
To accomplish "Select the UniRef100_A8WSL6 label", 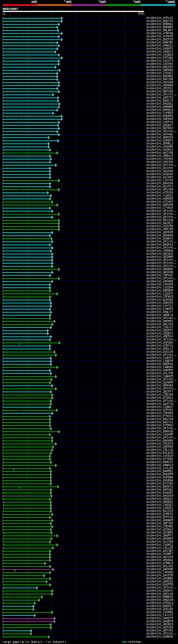I will [x=160, y=465].
